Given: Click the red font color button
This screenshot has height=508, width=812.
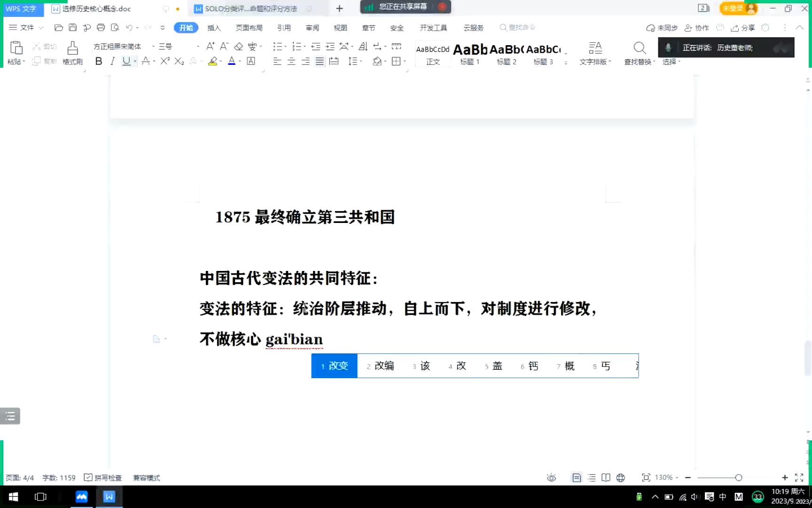Looking at the screenshot, I should pyautogui.click(x=232, y=61).
